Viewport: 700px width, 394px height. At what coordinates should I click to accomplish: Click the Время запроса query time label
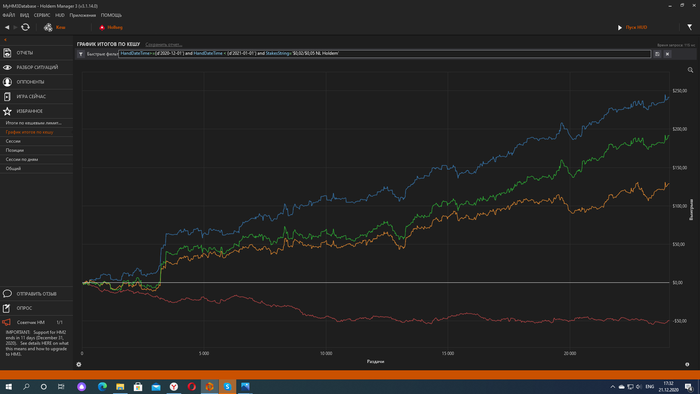(676, 45)
